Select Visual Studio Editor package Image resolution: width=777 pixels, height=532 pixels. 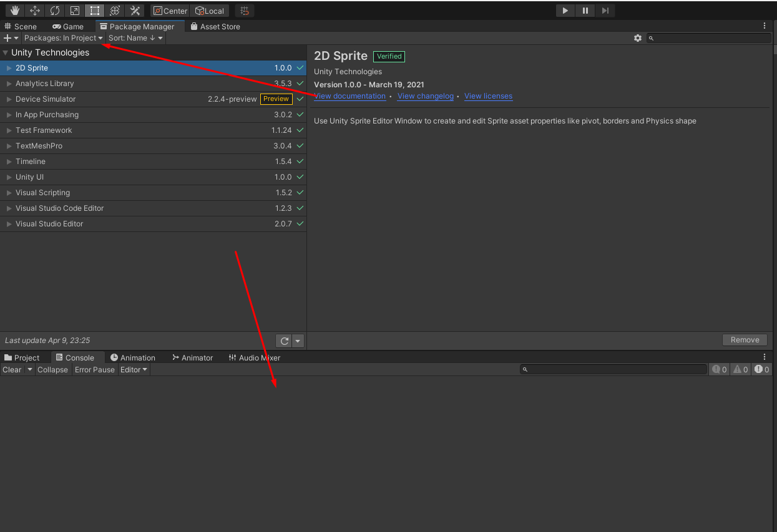(x=153, y=224)
